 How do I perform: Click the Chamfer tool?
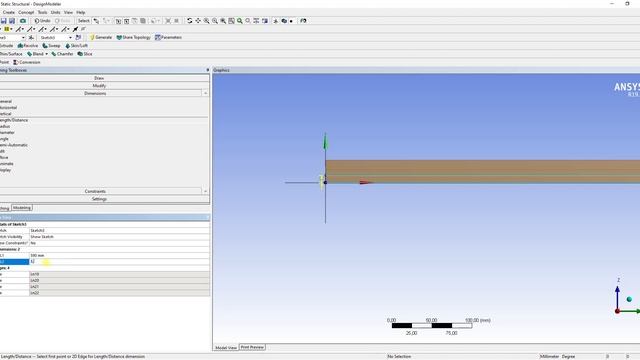point(62,54)
